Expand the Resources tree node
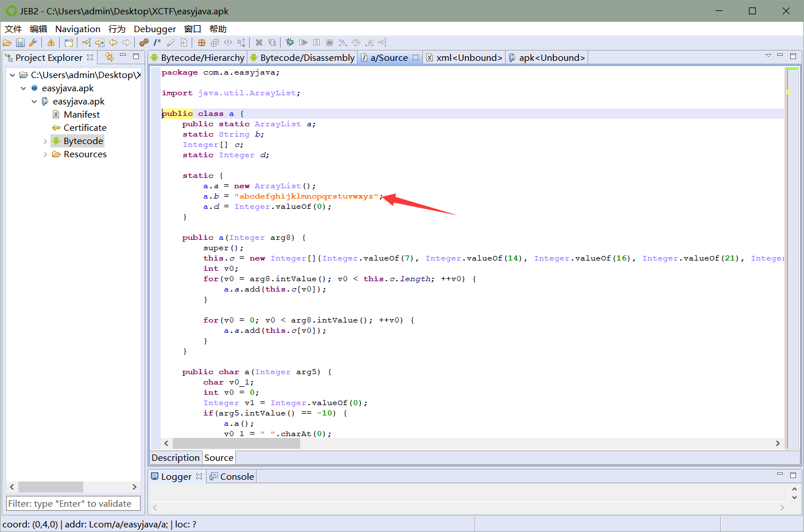 point(45,154)
